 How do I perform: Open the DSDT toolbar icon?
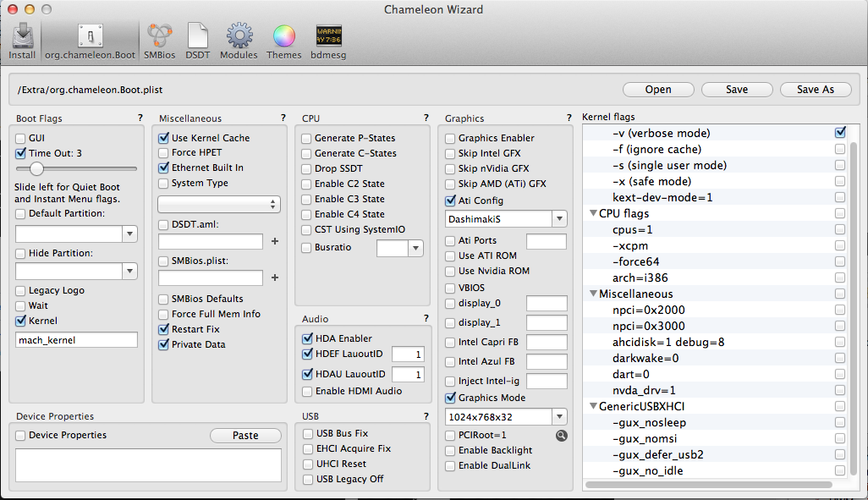(x=198, y=41)
